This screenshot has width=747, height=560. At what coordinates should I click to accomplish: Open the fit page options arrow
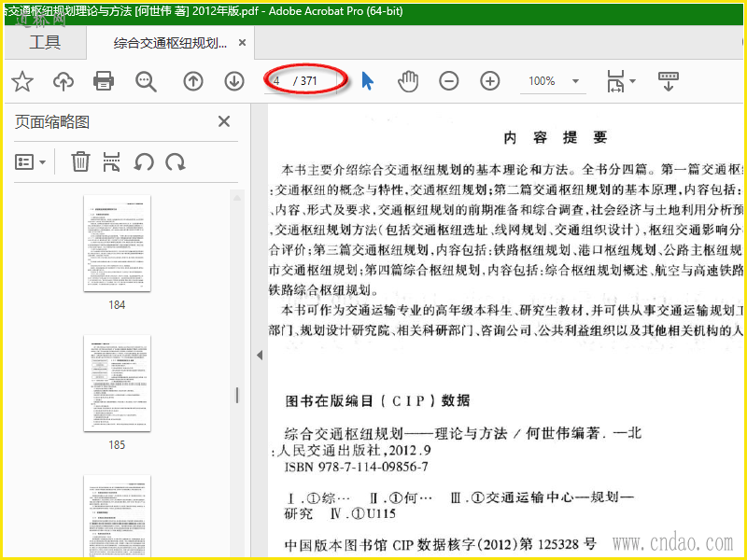pyautogui.click(x=633, y=81)
